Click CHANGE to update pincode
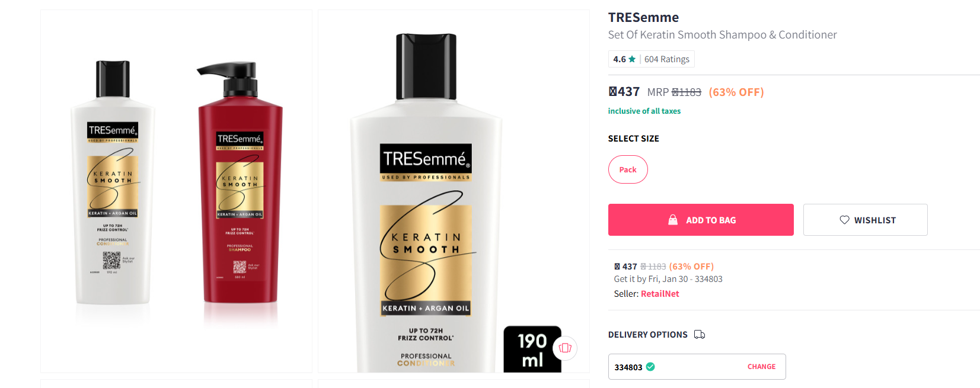Image resolution: width=980 pixels, height=388 pixels. coord(761,367)
